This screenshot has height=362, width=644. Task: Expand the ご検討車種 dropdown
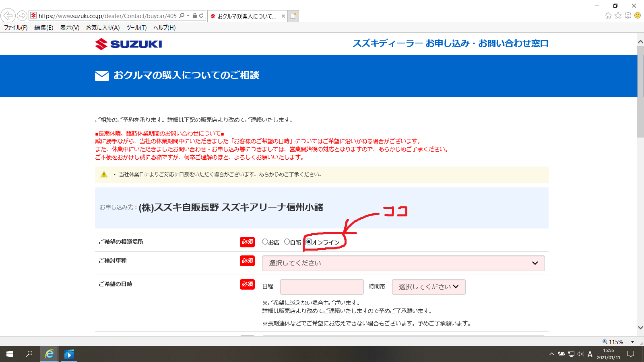pos(403,263)
